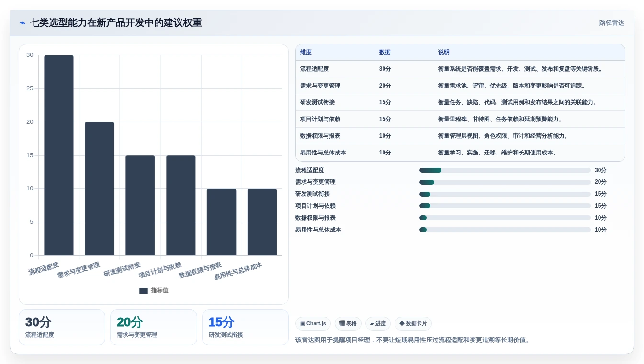Click the 项目计划与依赖 bar in chart
The height and width of the screenshot is (364, 644).
[x=181, y=206]
